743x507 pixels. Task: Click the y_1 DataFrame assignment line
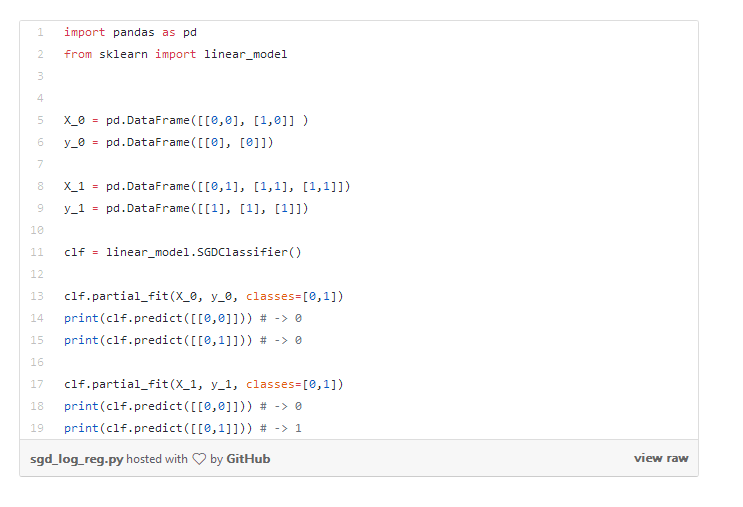click(186, 208)
